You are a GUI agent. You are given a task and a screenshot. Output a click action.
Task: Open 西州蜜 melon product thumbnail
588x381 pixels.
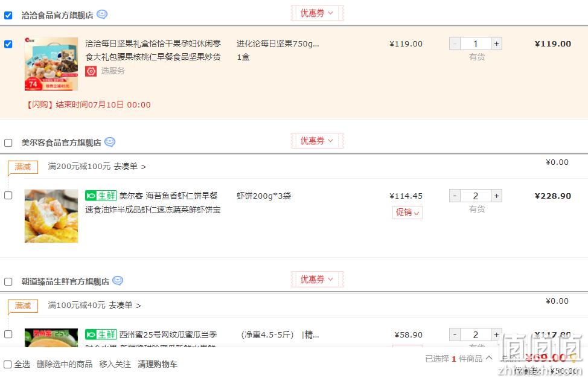coord(51,338)
